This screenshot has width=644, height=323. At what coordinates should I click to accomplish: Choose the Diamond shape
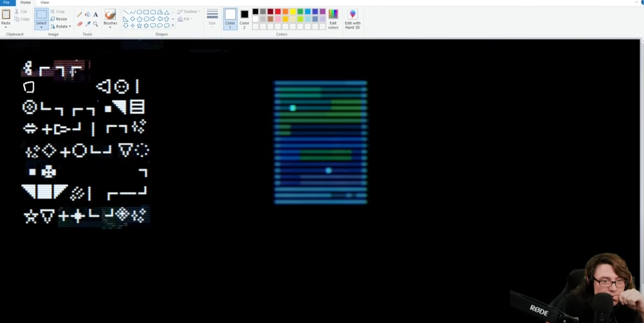133,19
